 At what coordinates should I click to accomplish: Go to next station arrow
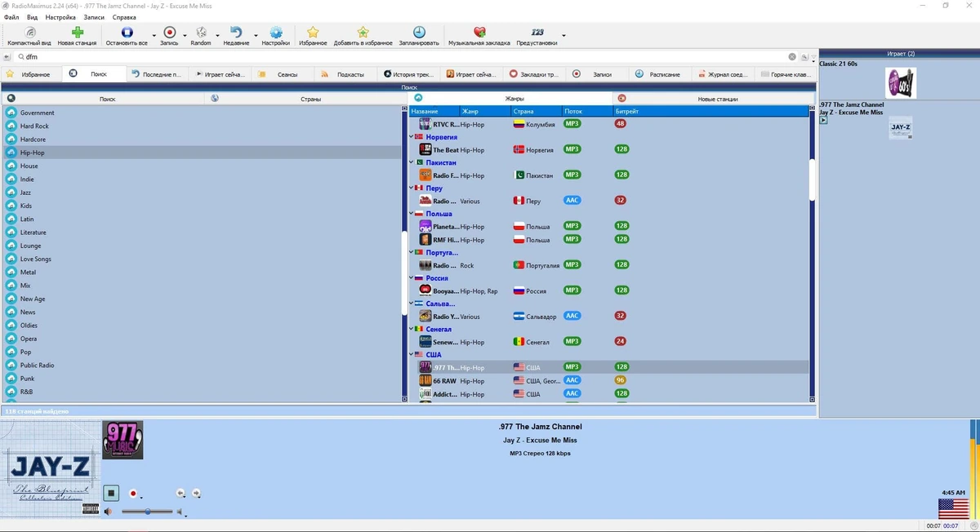click(196, 493)
